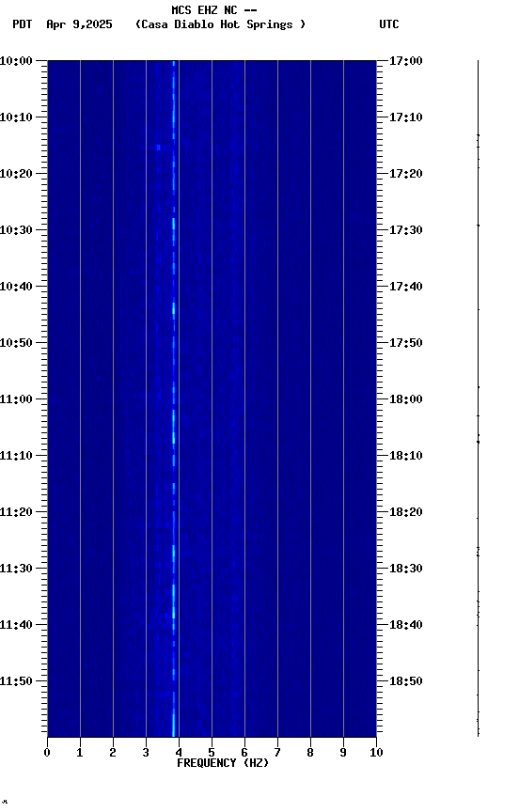This screenshot has height=812, width=519.
Task: Click the '6' frequency axis label
Action: pyautogui.click(x=244, y=754)
